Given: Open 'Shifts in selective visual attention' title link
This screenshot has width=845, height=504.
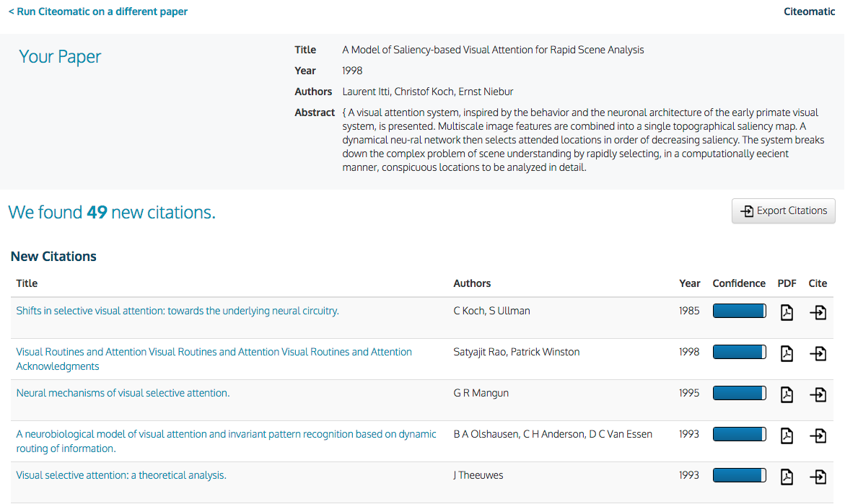Looking at the screenshot, I should click(x=178, y=311).
